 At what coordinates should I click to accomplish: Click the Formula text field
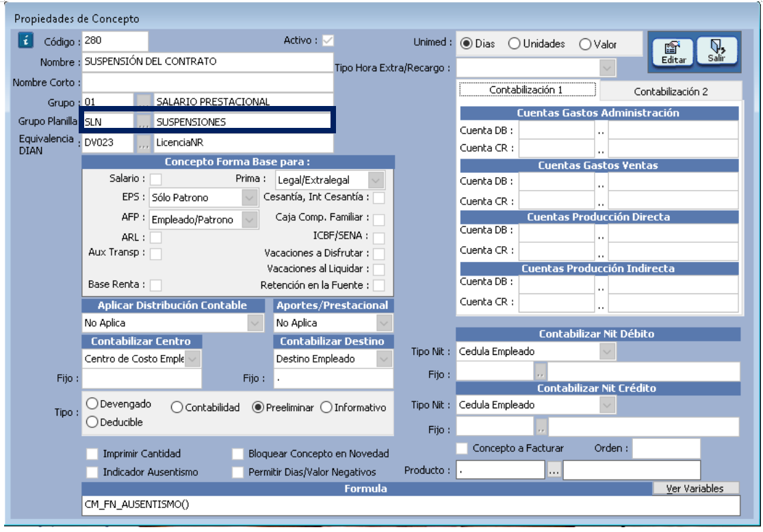[x=411, y=505]
